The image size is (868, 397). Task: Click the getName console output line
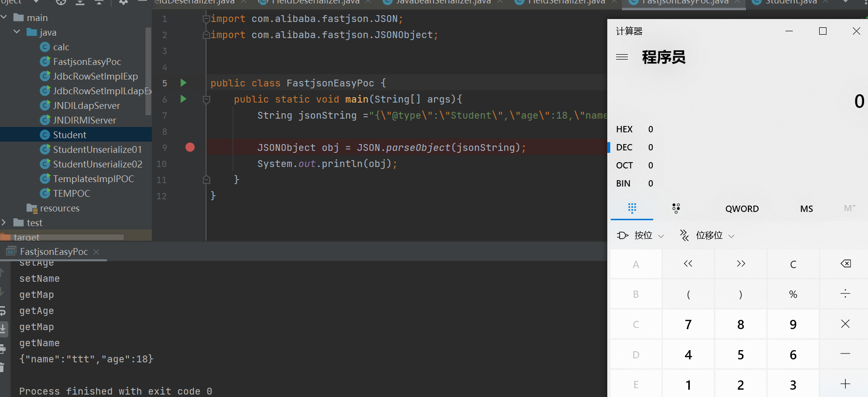click(40, 343)
